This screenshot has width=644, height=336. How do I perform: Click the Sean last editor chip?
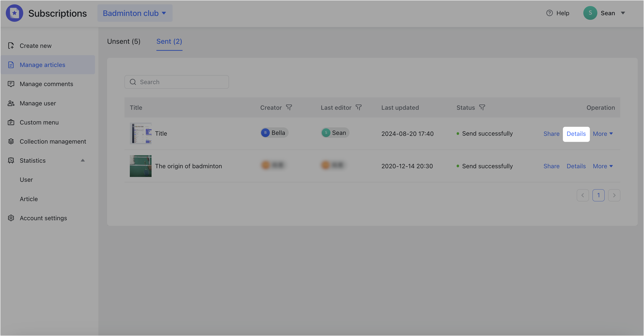pyautogui.click(x=335, y=133)
